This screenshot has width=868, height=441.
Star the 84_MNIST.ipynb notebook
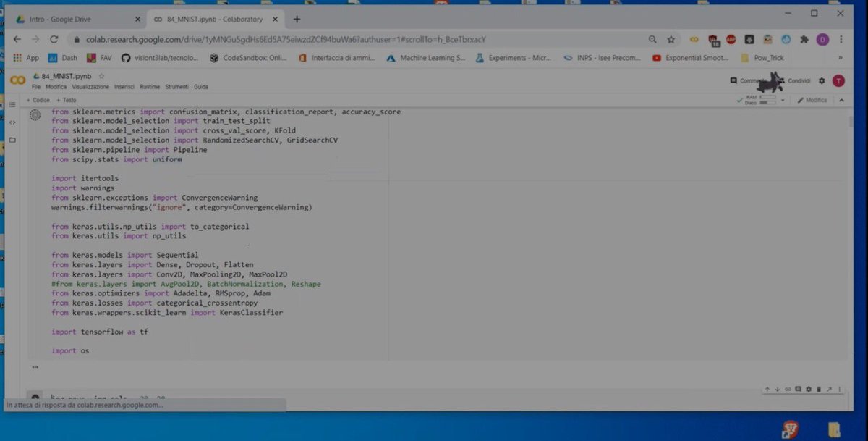click(101, 75)
